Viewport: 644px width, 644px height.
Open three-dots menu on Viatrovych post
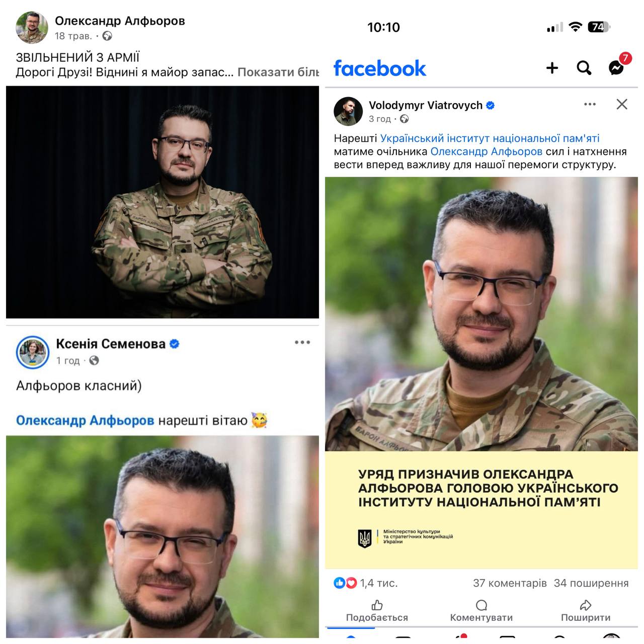590,104
